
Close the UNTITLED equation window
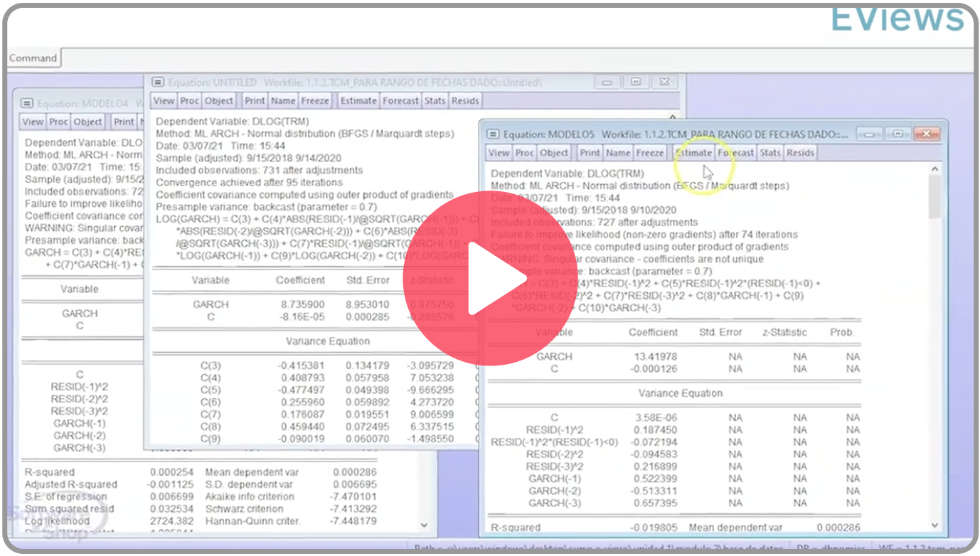click(x=664, y=82)
